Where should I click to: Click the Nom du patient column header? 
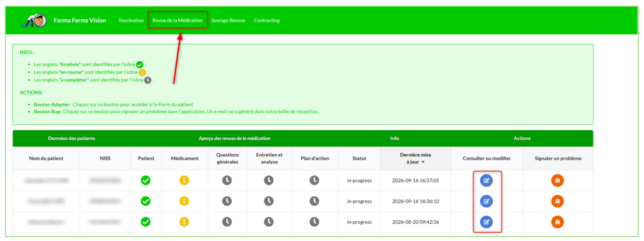point(46,159)
